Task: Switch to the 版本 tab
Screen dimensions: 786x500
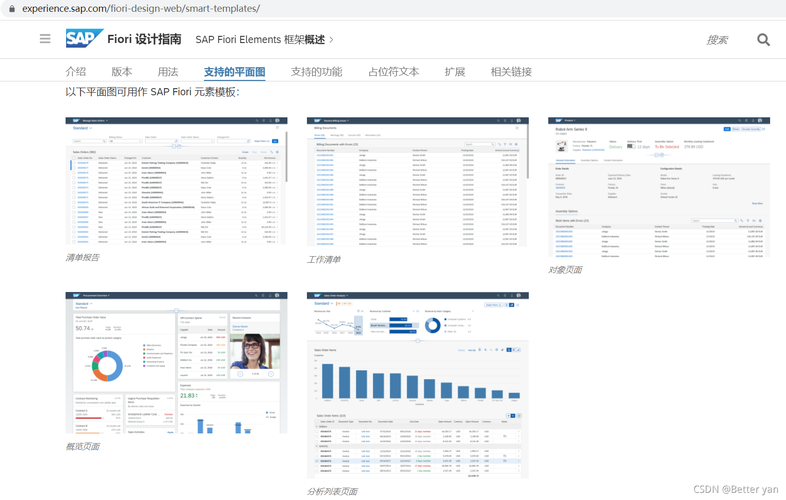Action: [122, 72]
